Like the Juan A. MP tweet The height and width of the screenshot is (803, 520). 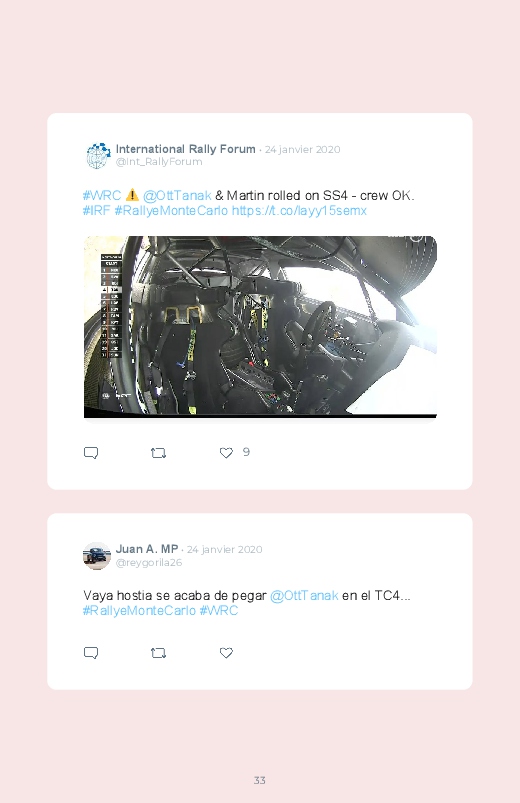226,653
